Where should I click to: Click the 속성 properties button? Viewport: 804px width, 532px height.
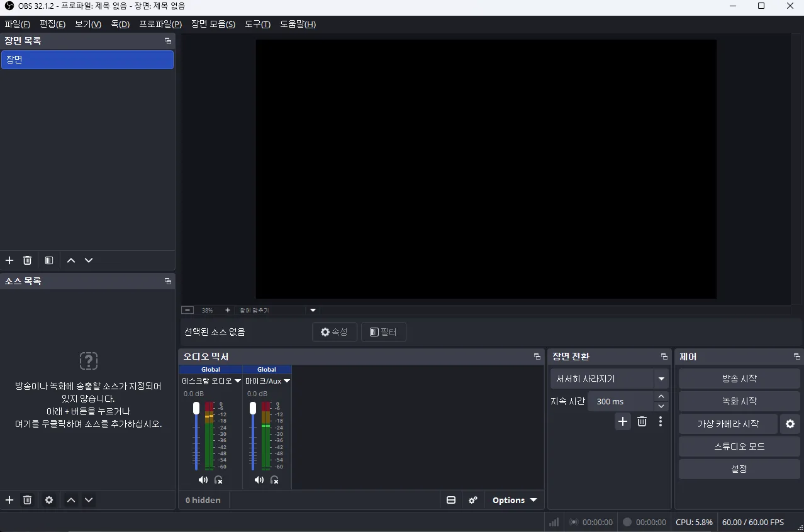point(335,332)
